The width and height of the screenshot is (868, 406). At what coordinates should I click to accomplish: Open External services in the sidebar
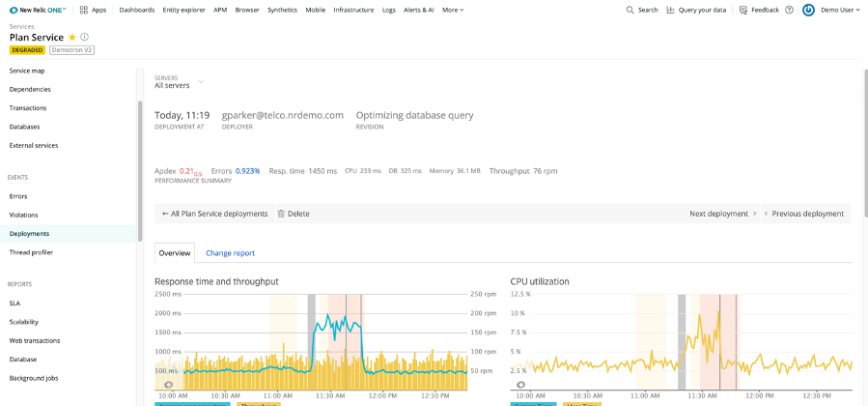[34, 146]
